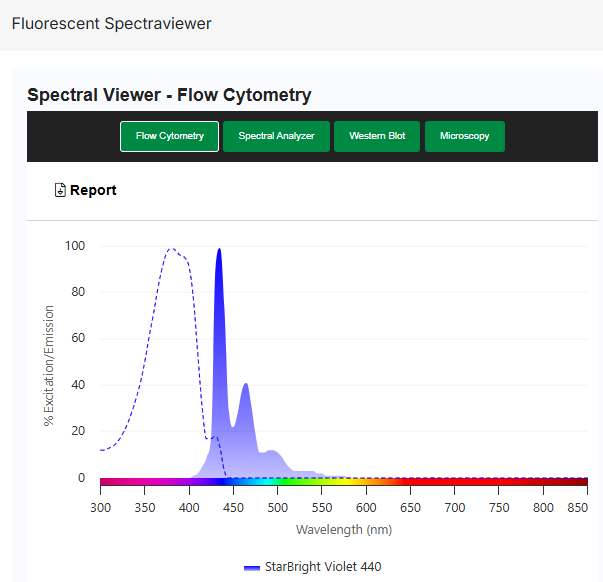Screen dimensions: 603x582
Task: Click the Spectral Viewer - Flow Cytometry heading
Action: pos(169,95)
